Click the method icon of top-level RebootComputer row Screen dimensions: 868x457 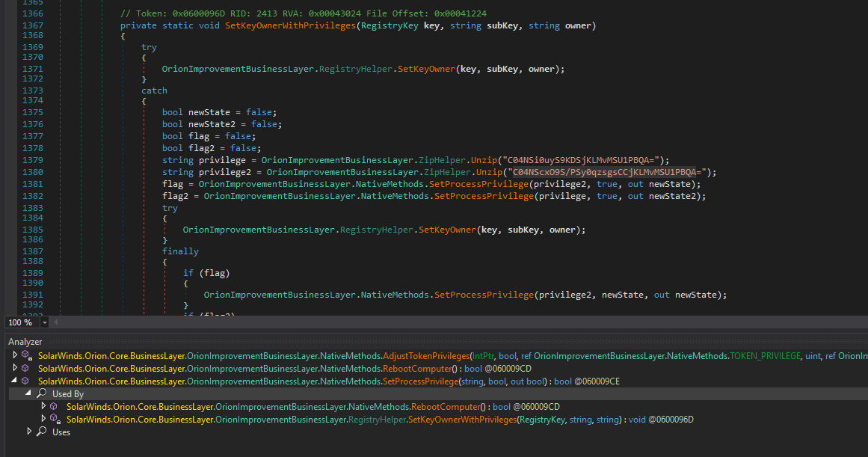[x=25, y=368]
